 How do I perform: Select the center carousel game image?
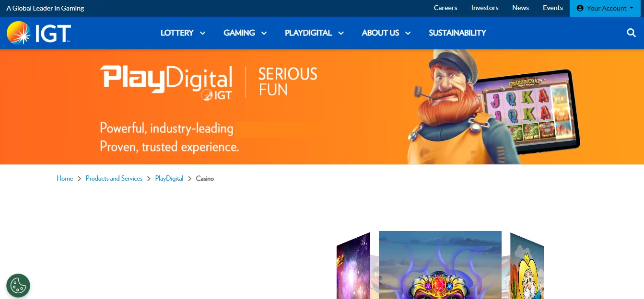[x=440, y=265]
